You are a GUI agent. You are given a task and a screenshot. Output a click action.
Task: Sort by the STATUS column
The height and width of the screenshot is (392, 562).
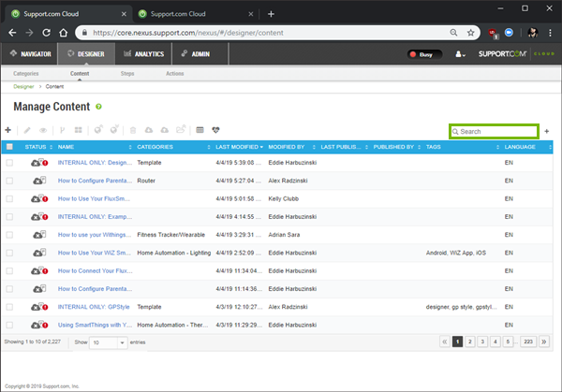point(38,147)
